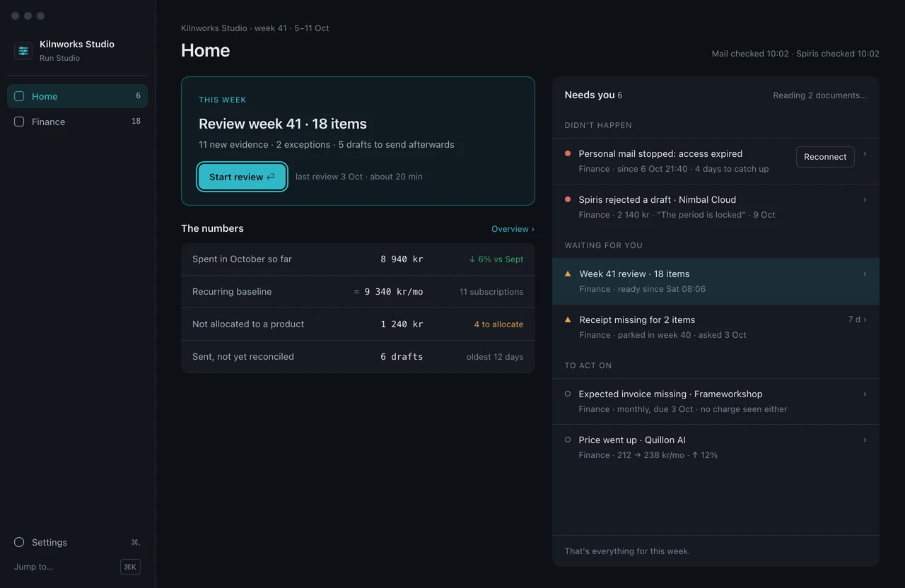Click the "oldest 12 days" text
The height and width of the screenshot is (588, 905).
(495, 357)
